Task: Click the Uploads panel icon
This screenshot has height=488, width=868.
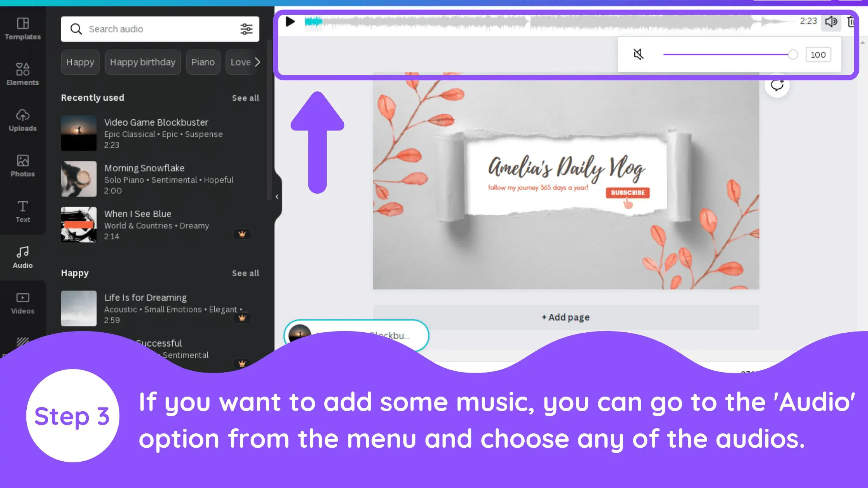Action: point(22,119)
